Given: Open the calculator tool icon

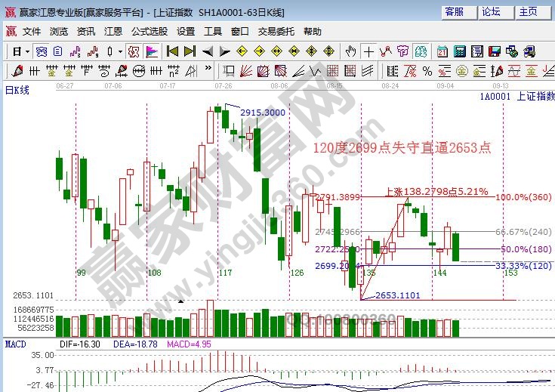Looking at the screenshot, I should [459, 51].
